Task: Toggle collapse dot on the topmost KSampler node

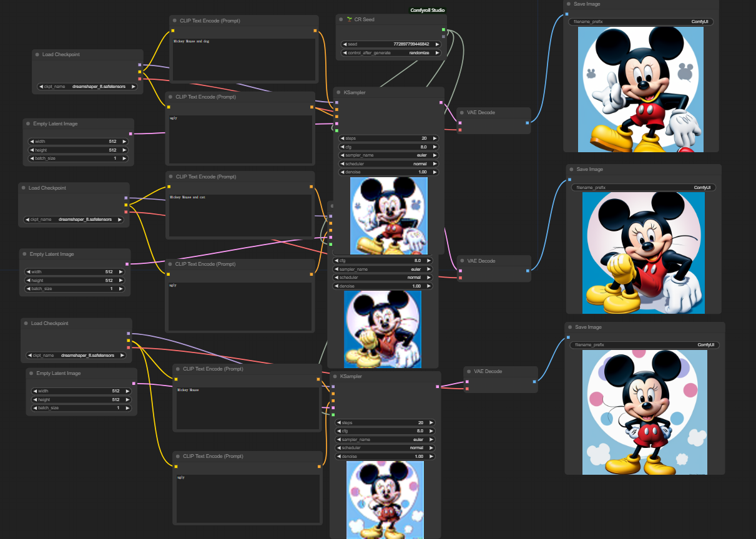Action: pos(339,92)
